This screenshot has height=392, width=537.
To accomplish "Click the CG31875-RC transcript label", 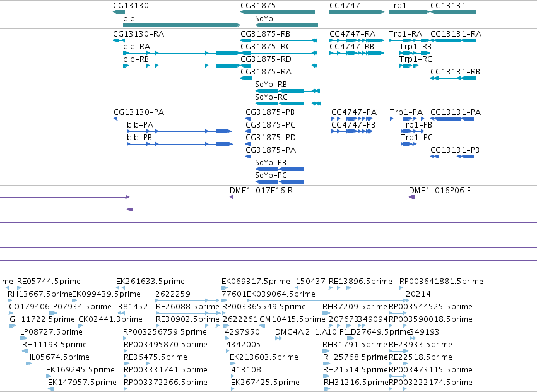I will (x=266, y=47).
